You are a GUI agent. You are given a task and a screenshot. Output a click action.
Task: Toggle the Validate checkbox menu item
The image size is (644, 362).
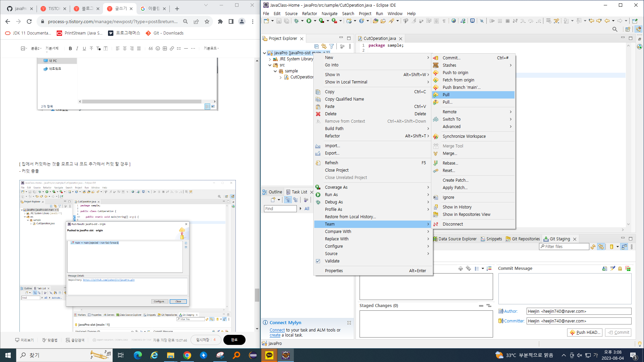coord(332,261)
